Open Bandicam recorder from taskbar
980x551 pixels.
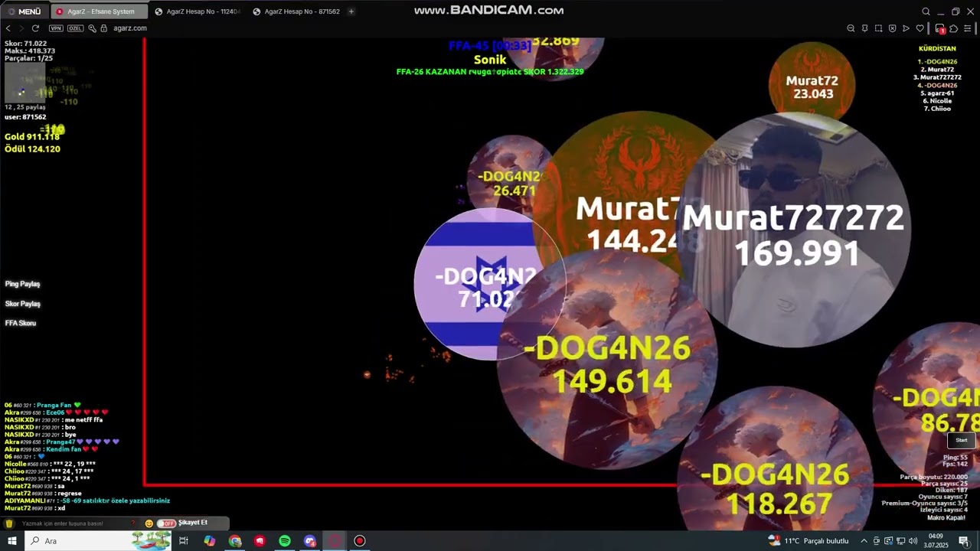pyautogui.click(x=359, y=541)
